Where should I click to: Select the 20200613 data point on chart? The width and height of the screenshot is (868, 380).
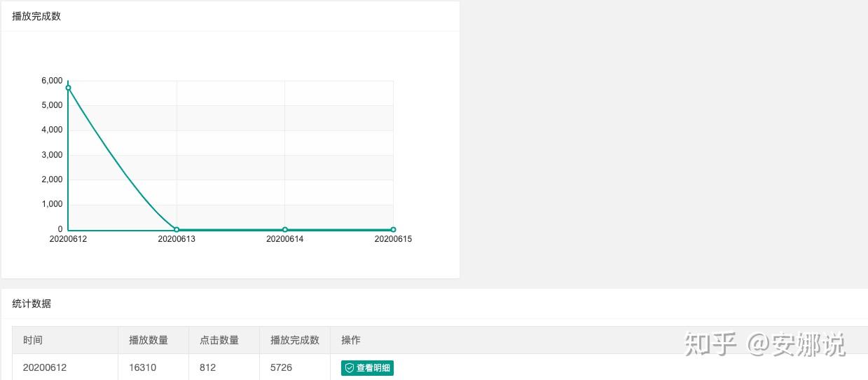pyautogui.click(x=177, y=229)
